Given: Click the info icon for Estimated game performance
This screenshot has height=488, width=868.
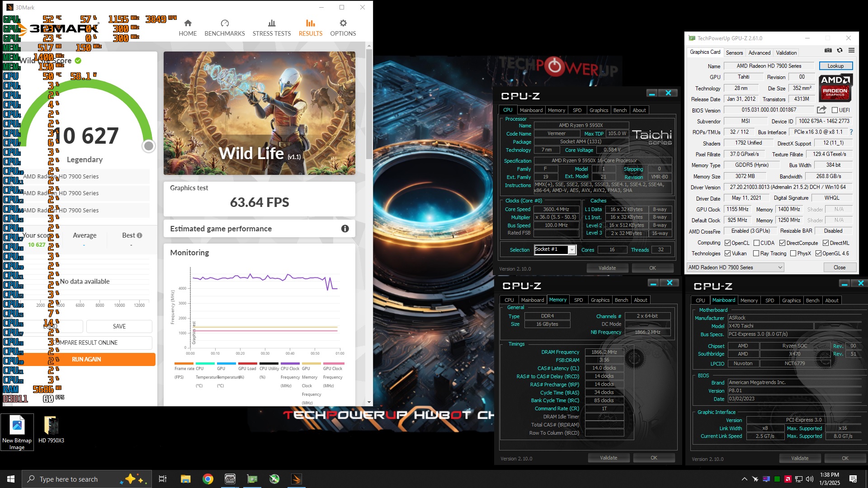Looking at the screenshot, I should [345, 229].
